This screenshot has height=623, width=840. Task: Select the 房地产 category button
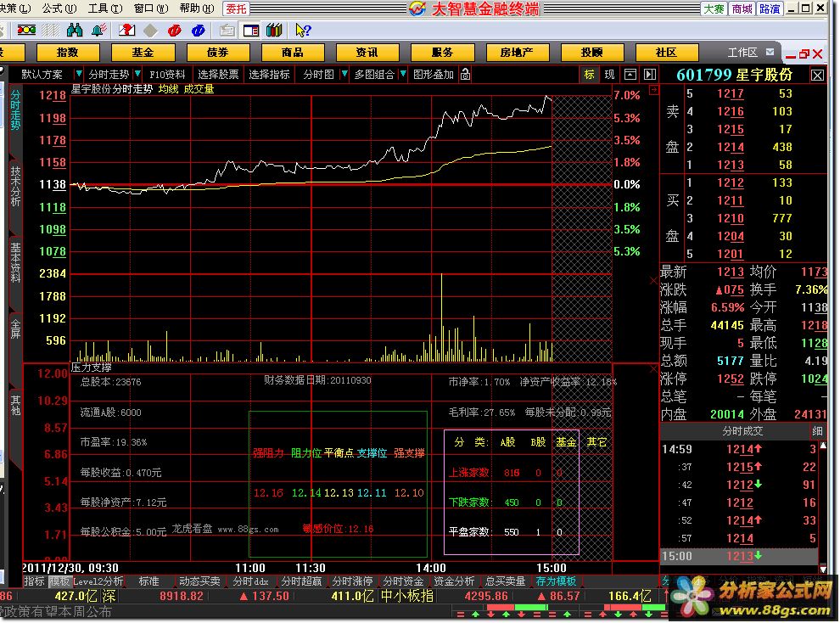coord(517,53)
